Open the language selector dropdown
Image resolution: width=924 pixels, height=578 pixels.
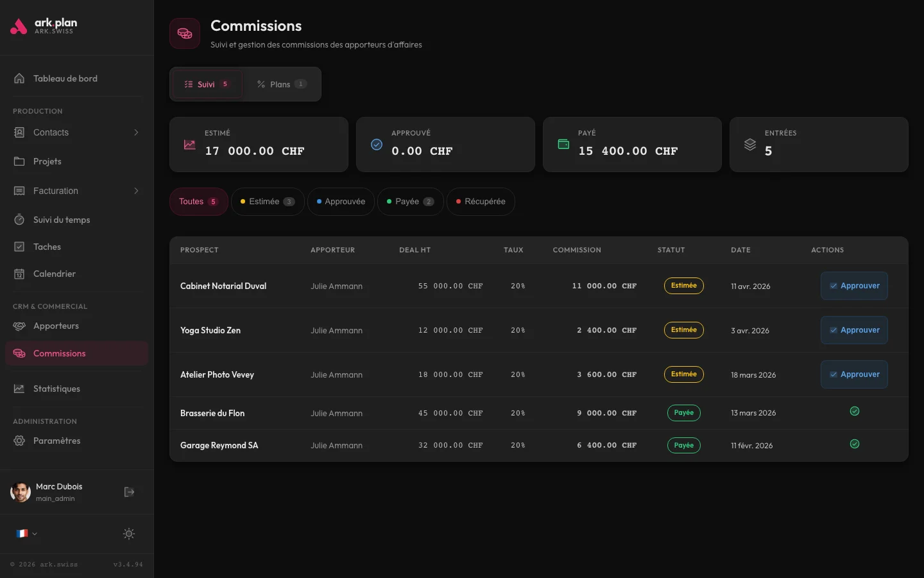pos(26,534)
